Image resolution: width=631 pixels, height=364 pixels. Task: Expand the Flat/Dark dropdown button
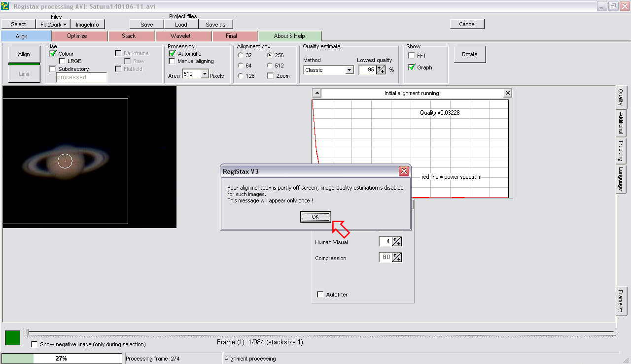(x=53, y=24)
